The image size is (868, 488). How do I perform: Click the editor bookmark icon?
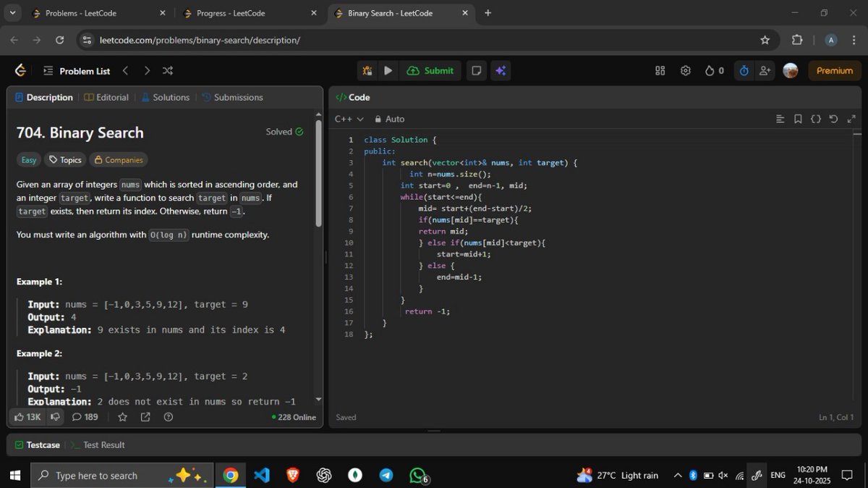pos(798,119)
